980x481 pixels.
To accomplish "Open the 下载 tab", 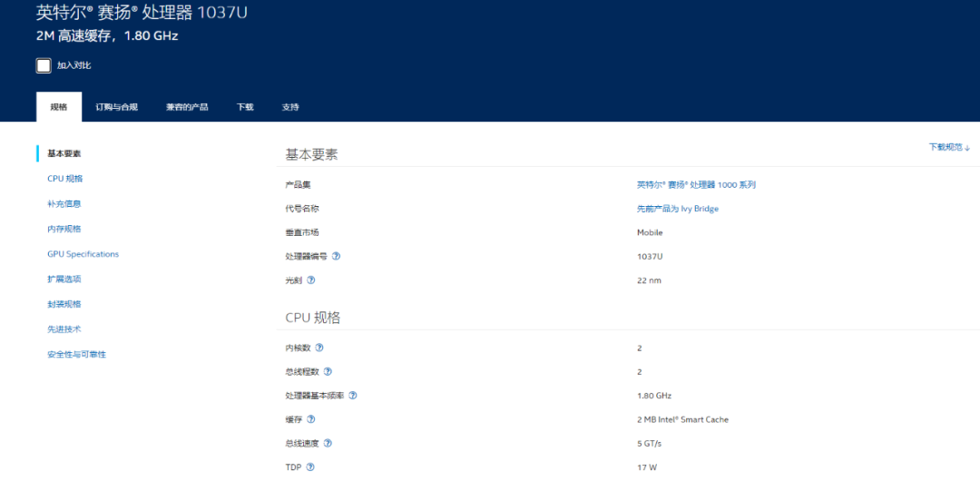I will click(x=245, y=107).
